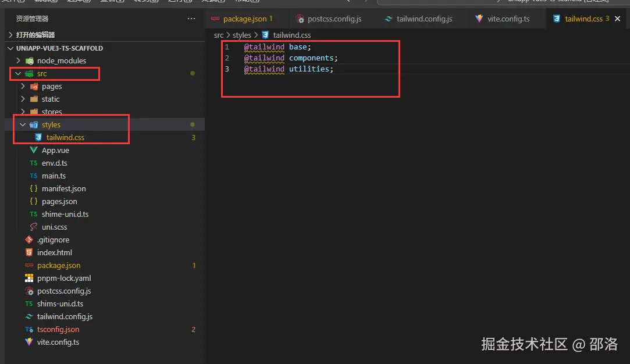630x364 pixels.
Task: Click the Vite icon beside vite.config.ts in tree
Action: pos(29,342)
